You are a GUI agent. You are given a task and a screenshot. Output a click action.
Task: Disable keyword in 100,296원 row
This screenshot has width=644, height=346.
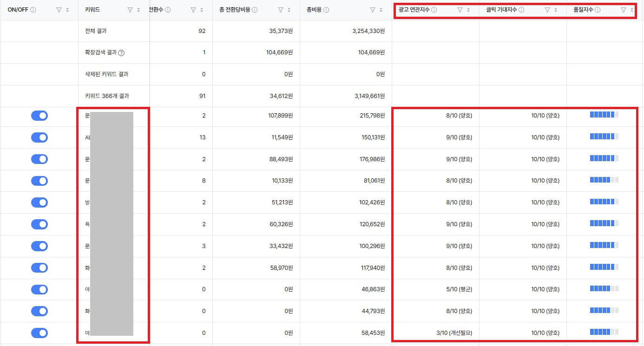39,246
